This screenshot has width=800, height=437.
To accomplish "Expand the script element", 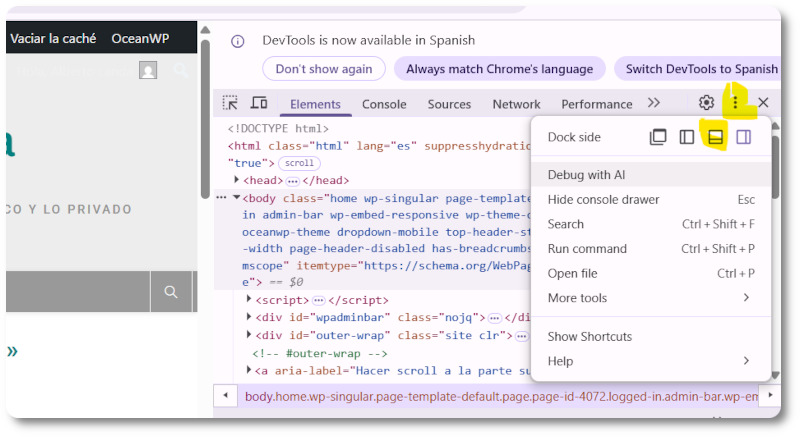I will (x=248, y=299).
